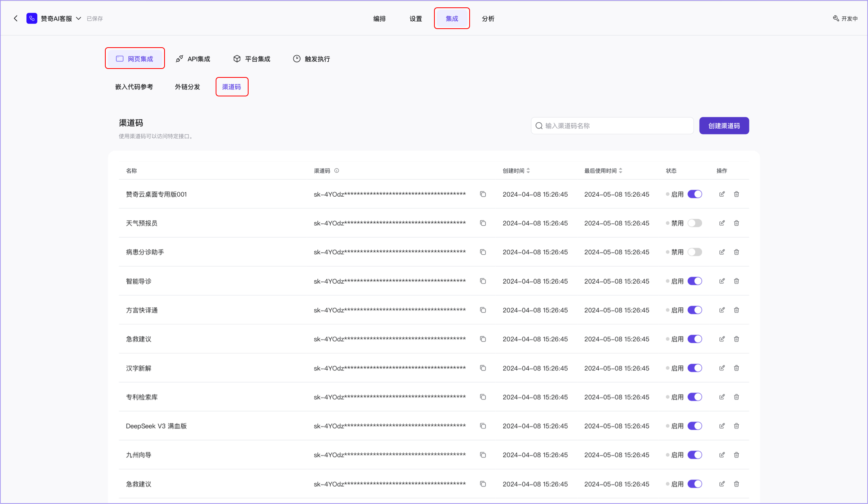Open the 分析 top navigation tab
This screenshot has height=504, width=868.
(x=488, y=19)
